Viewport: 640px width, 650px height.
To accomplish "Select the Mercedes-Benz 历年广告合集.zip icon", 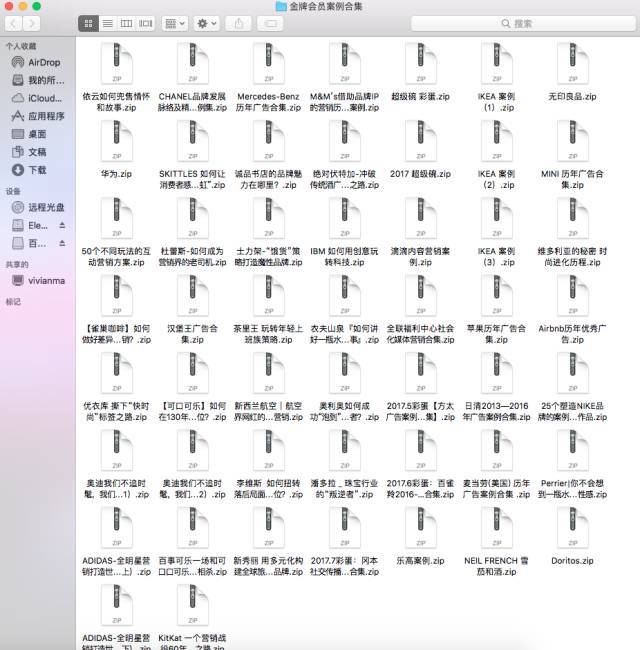I will point(269,63).
